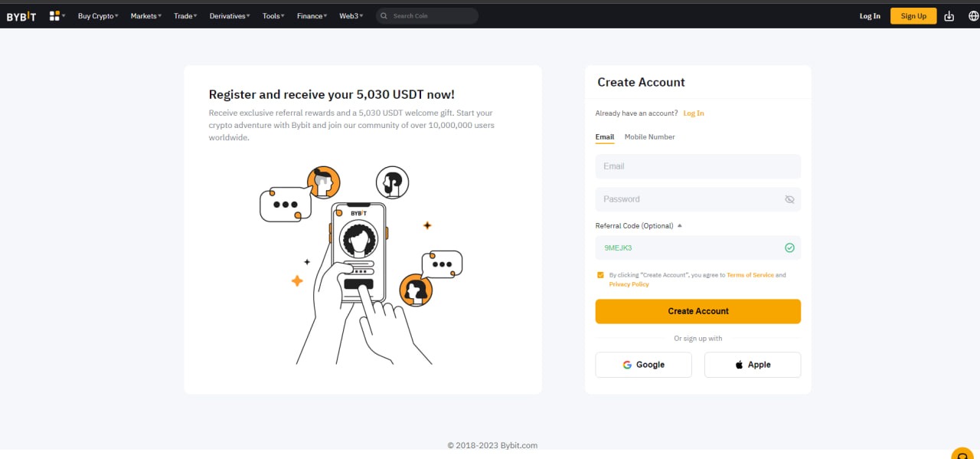Click the Create Account button
980x459 pixels.
point(698,311)
